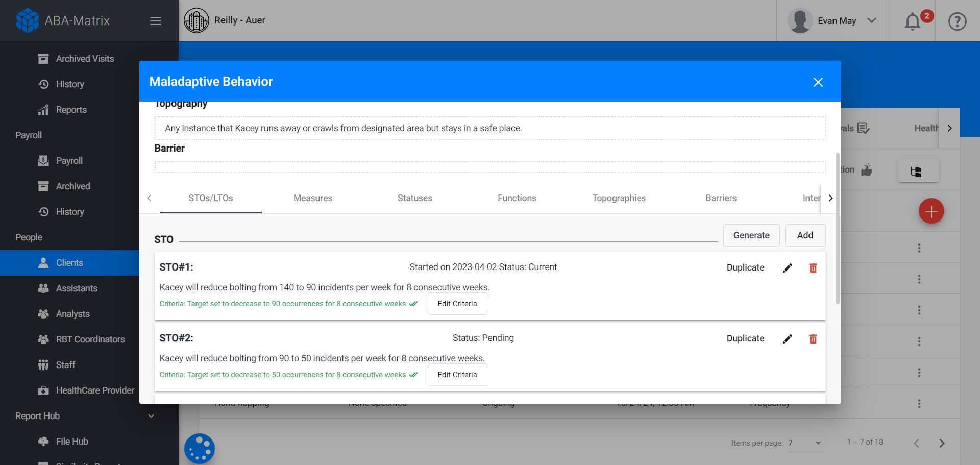Open the notifications bell

tap(913, 21)
